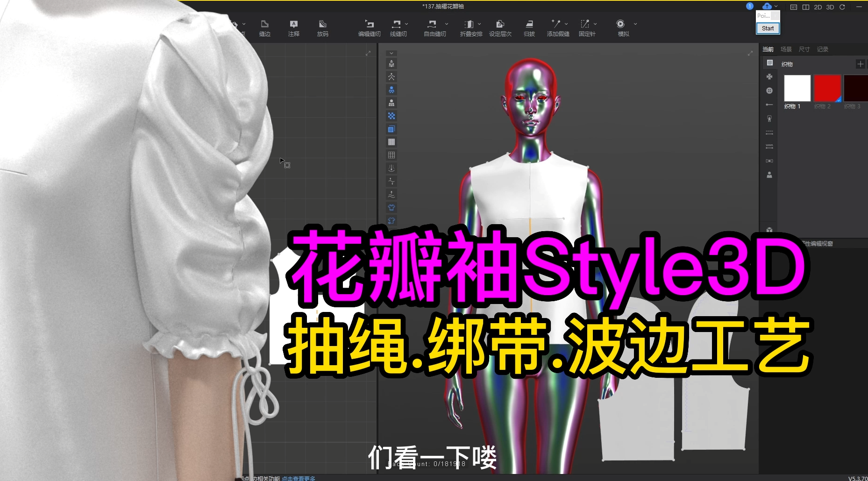Open the zipper pull sidebar icon
Viewport: 868px width, 481px height.
click(769, 119)
